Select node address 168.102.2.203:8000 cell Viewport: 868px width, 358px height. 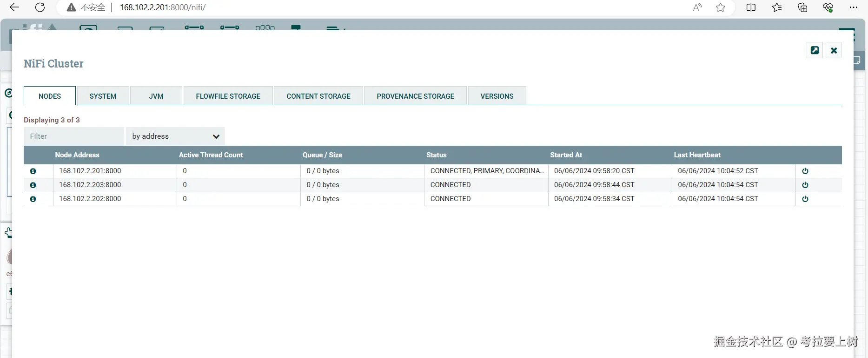pos(115,185)
